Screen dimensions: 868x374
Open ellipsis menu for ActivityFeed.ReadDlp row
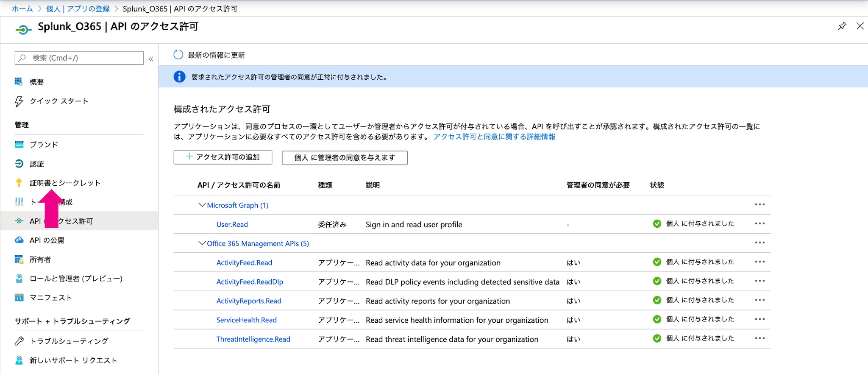[x=759, y=281]
